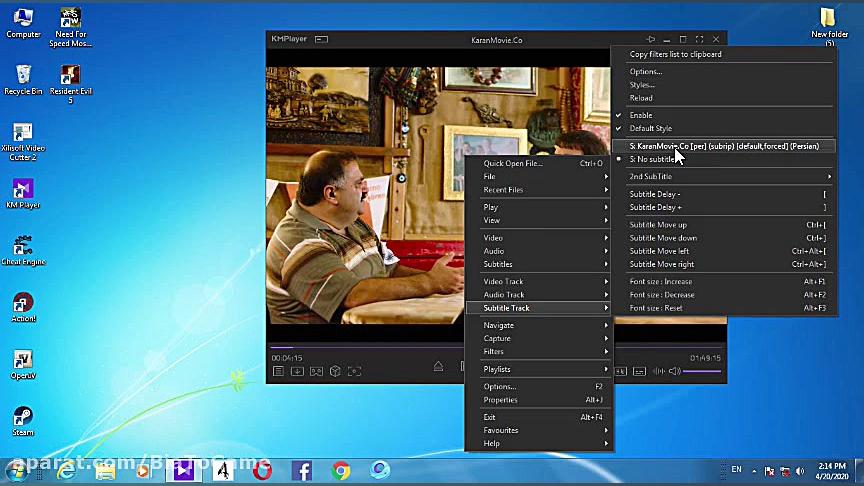Select the KaranMovie.Co Persian subtitle track
Screen dimensions: 864x486
[723, 146]
